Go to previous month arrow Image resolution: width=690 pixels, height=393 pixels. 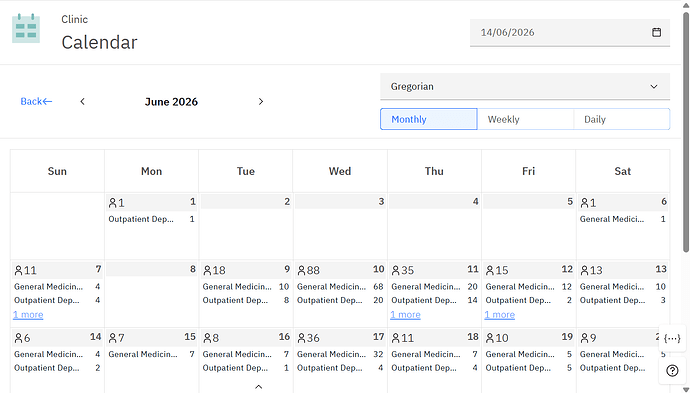coord(82,102)
